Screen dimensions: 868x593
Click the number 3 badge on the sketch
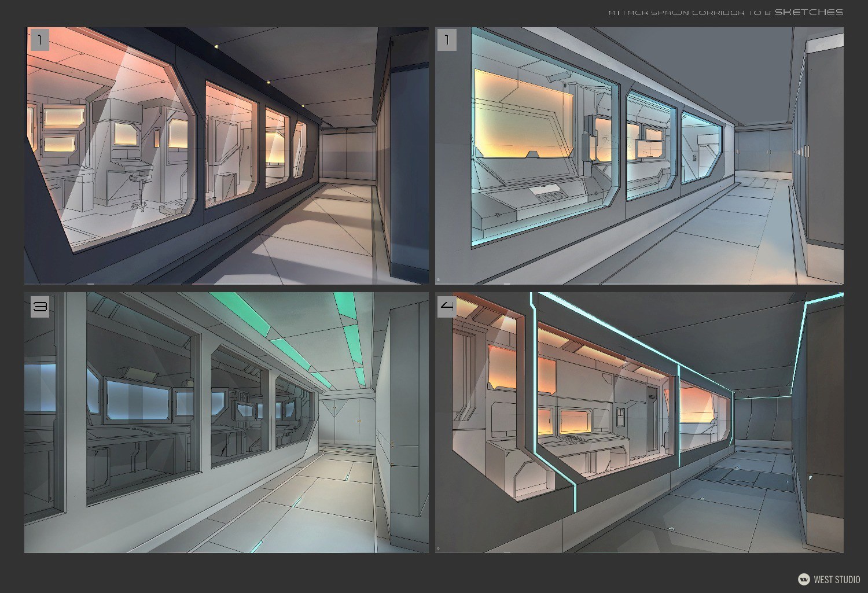(40, 307)
